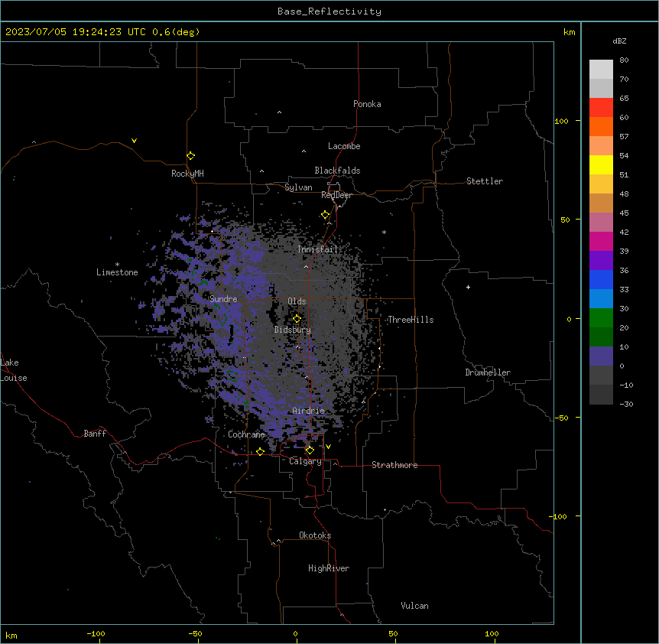Click the ThreeHills label
The image size is (659, 644).
[411, 320]
